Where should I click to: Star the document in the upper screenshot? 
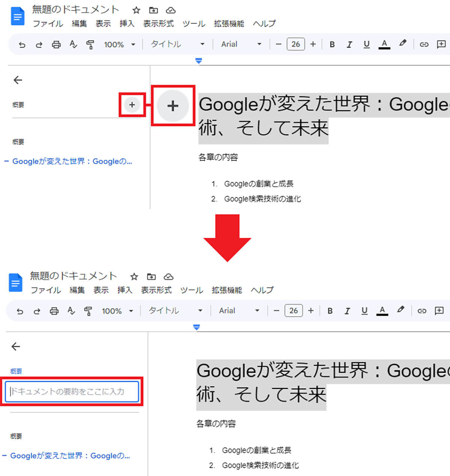coord(136,10)
